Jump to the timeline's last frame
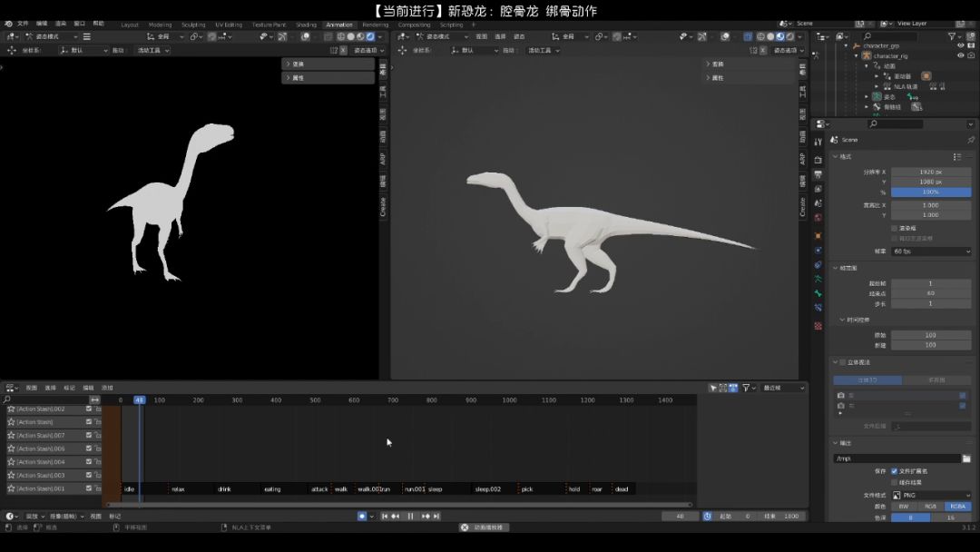Screen dimensions: 980x552 click(x=436, y=516)
